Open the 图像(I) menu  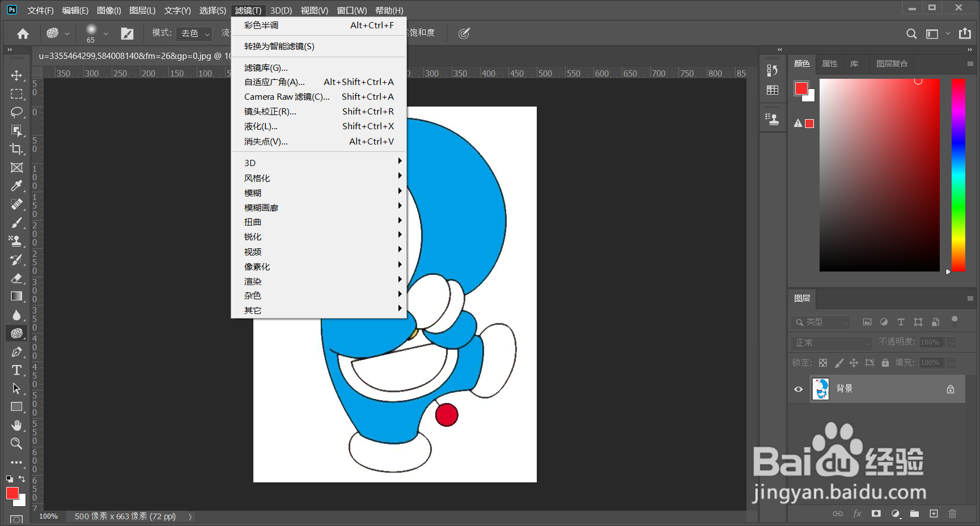coord(109,10)
